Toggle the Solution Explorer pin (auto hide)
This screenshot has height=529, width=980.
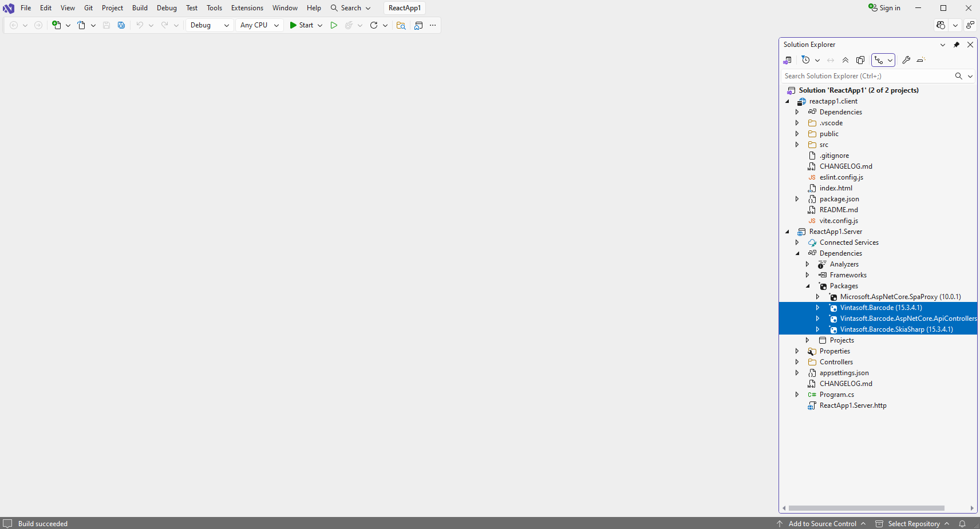point(957,45)
